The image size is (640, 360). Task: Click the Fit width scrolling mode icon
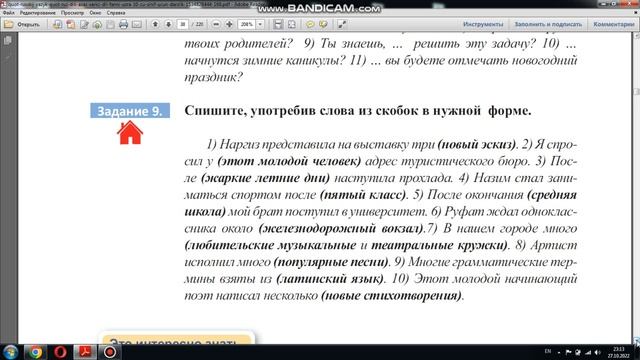click(278, 24)
